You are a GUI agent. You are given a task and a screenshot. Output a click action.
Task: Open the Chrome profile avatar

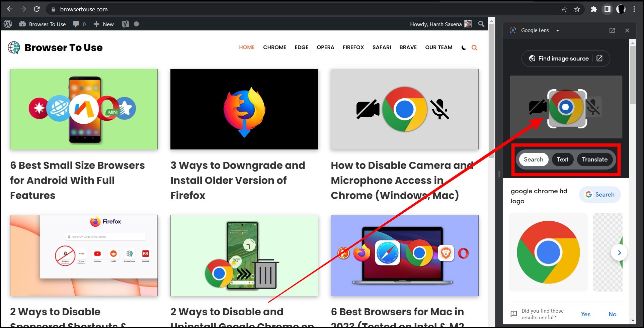pos(621,9)
